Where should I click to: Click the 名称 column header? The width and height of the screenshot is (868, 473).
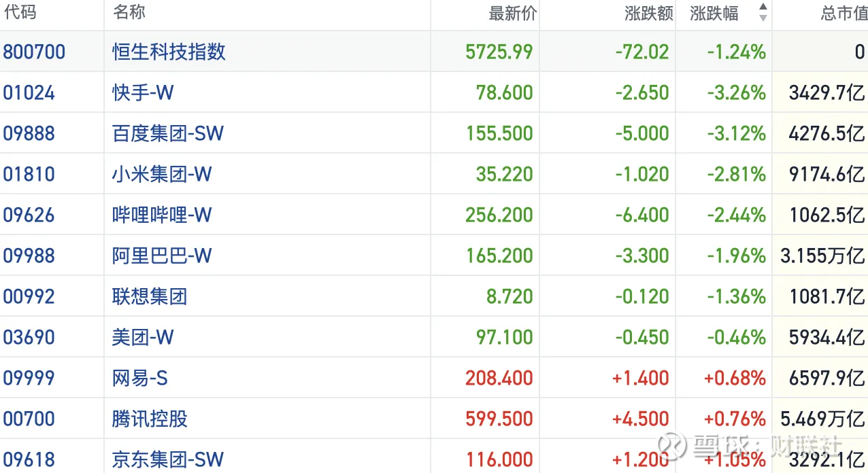click(127, 14)
